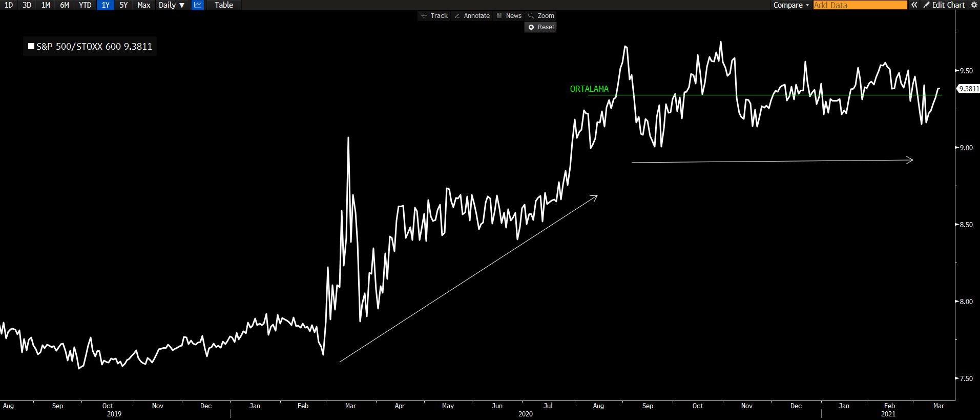980x420 pixels.
Task: Switch chart range to 6M
Action: 65,5
